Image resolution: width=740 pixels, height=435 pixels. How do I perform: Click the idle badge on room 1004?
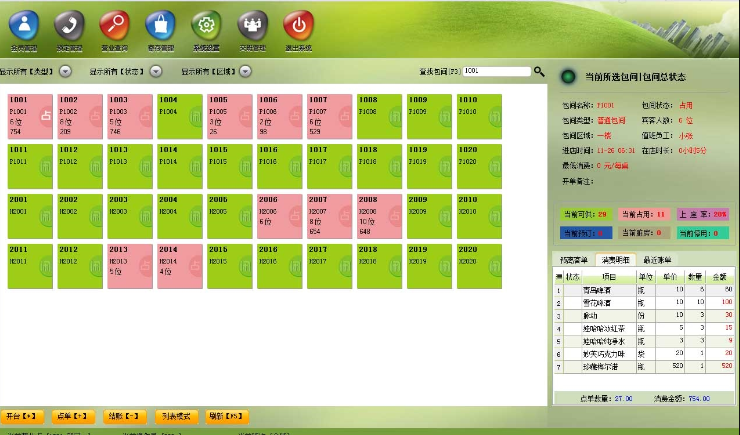coord(196,117)
